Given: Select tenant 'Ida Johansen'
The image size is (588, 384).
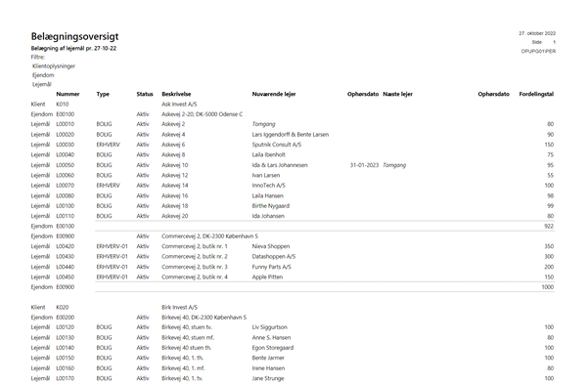Looking at the screenshot, I should click(x=268, y=216).
